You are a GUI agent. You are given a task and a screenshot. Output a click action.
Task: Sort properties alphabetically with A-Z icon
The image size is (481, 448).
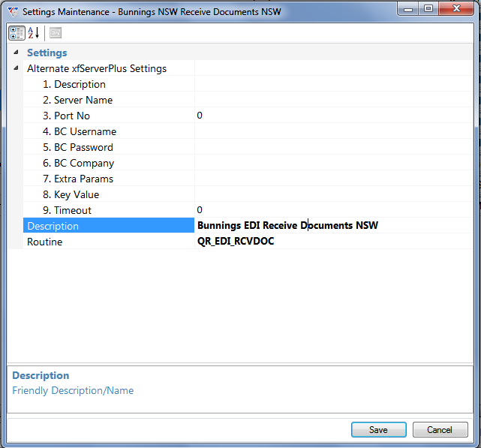(x=34, y=33)
